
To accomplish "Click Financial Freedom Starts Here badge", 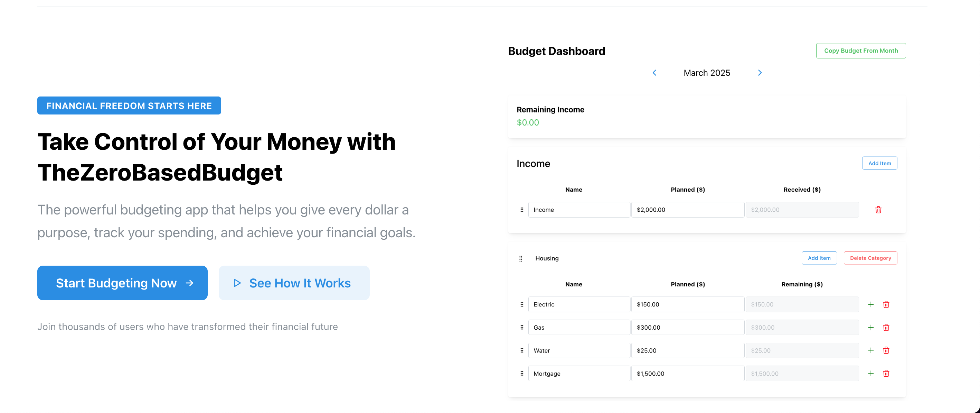I will (129, 105).
